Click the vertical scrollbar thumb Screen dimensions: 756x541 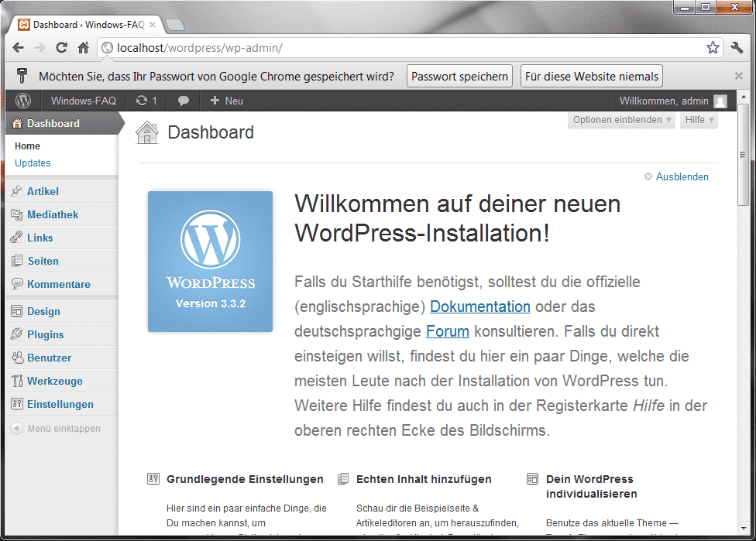[x=743, y=155]
